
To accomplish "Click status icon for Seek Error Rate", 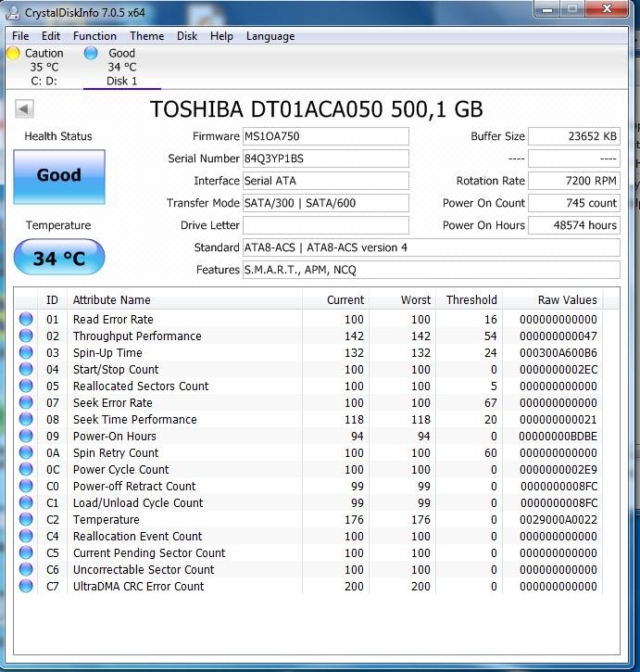I will 26,402.
